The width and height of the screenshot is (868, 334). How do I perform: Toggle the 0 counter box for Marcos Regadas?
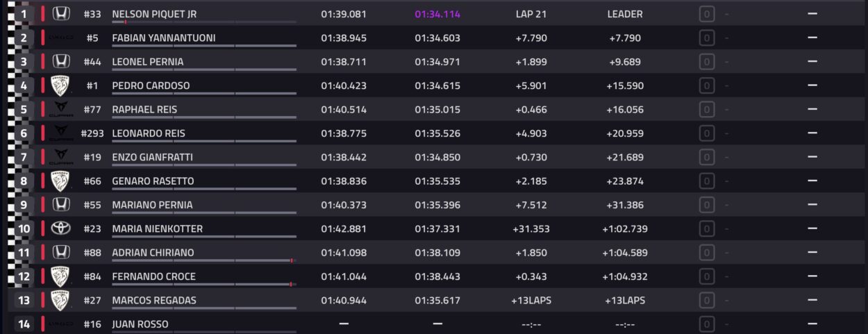[707, 301]
